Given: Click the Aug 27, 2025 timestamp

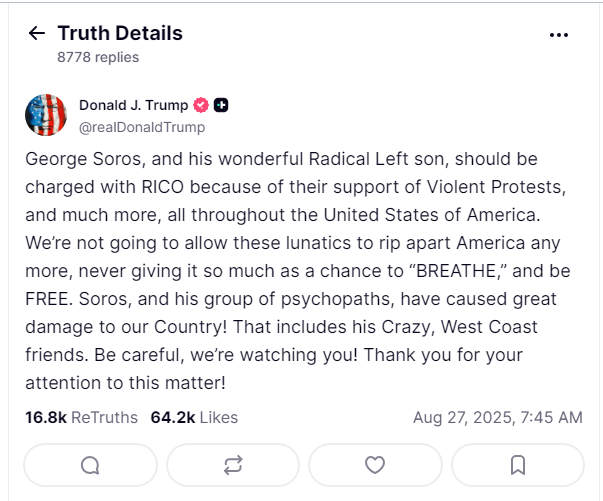Looking at the screenshot, I should coord(497,417).
